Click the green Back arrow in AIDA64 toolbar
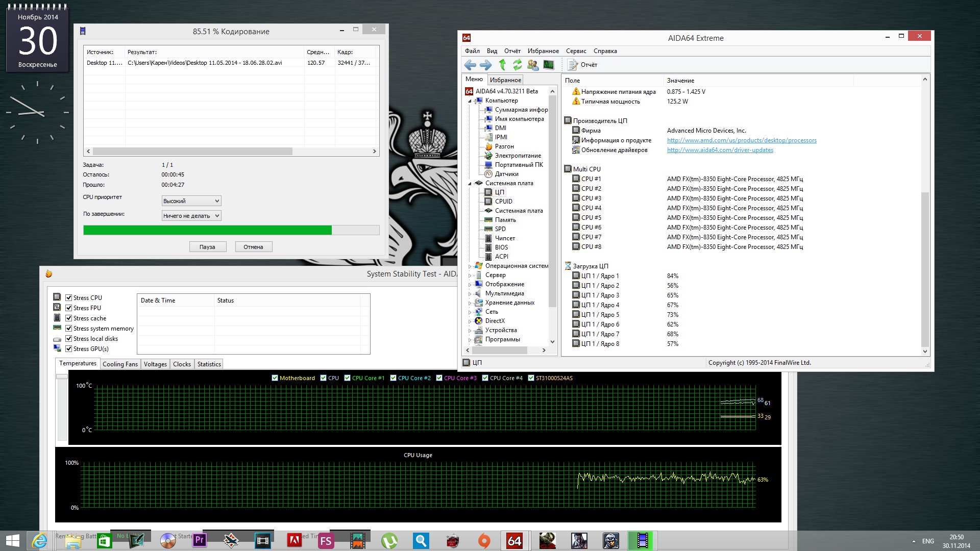 pos(470,65)
